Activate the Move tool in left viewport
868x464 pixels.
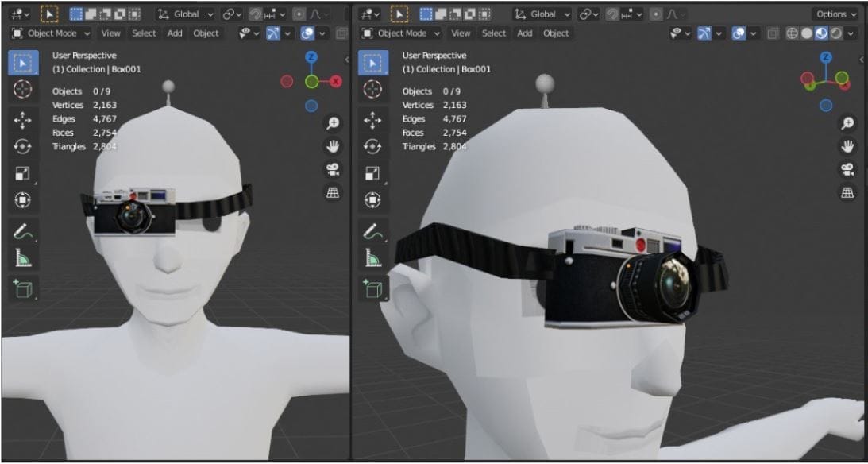[22, 120]
